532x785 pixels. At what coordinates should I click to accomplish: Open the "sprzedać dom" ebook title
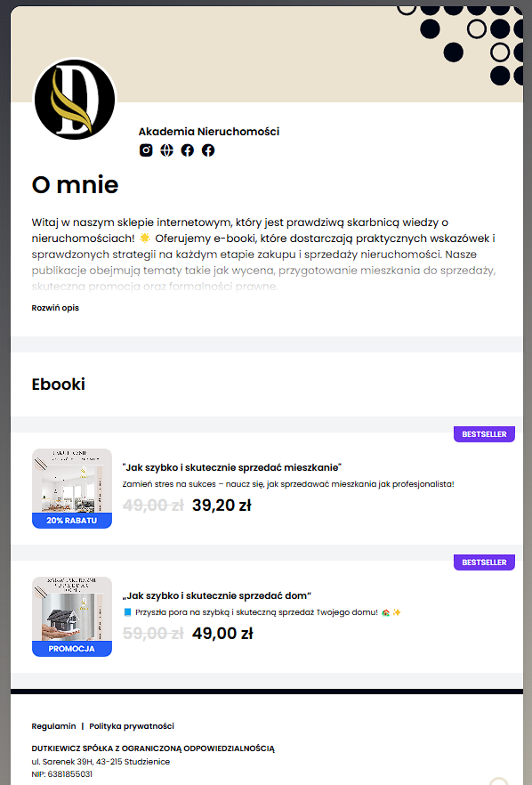217,595
